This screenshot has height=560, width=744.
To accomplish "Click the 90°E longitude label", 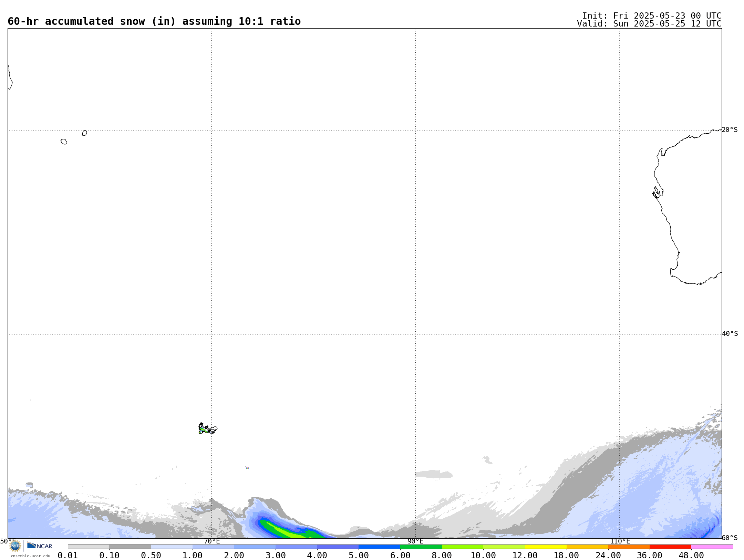I will pos(415,541).
